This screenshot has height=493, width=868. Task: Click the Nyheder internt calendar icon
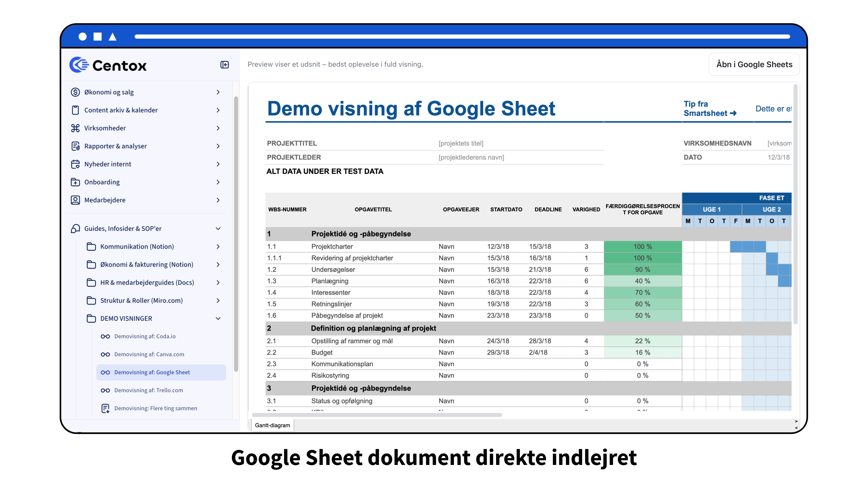pos(75,164)
